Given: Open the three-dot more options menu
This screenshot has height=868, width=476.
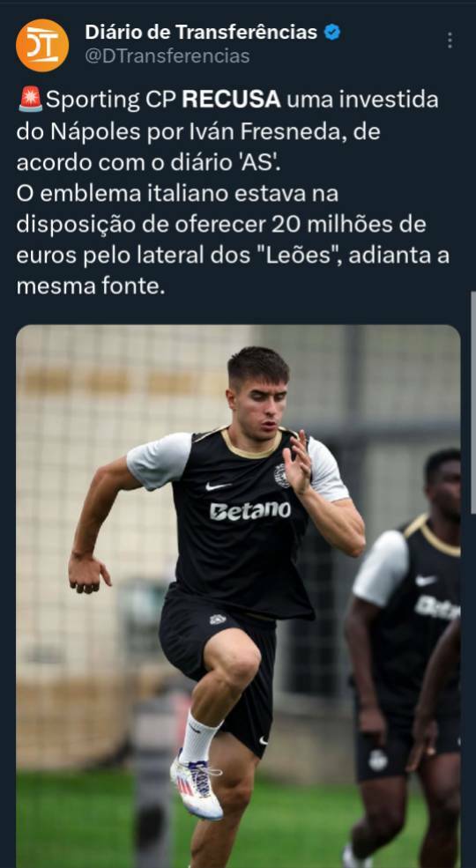Looking at the screenshot, I should pos(450,40).
